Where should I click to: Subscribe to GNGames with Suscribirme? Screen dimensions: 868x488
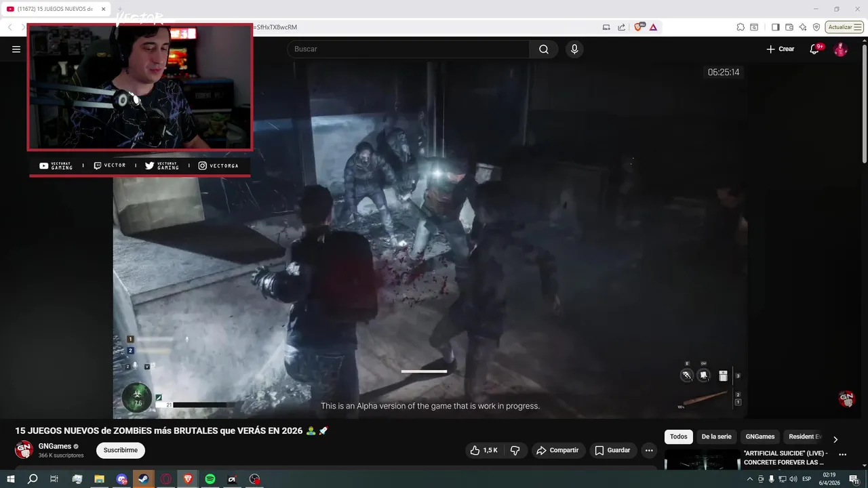coord(121,450)
